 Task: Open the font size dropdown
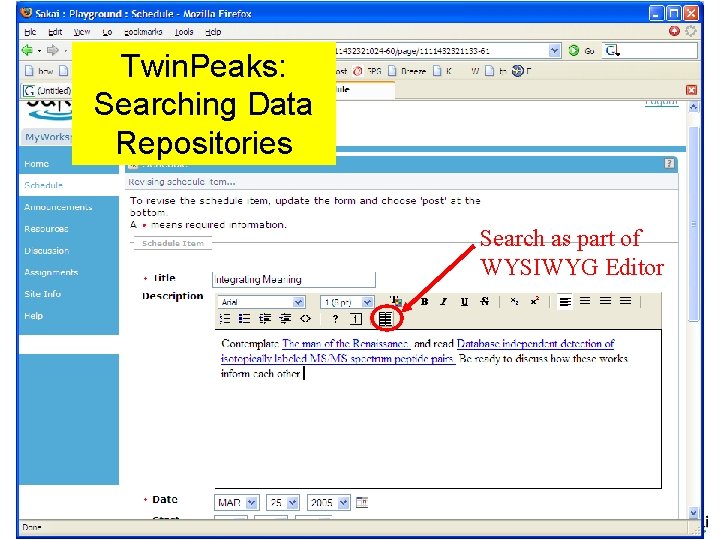(347, 302)
